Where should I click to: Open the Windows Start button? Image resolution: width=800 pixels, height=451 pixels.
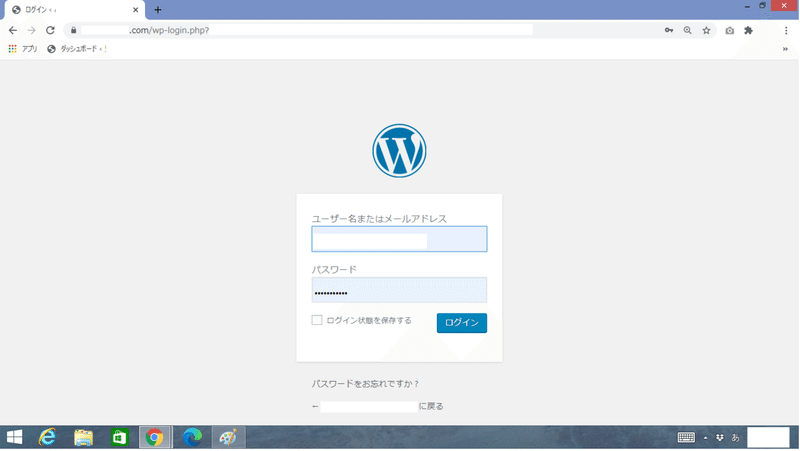[14, 437]
